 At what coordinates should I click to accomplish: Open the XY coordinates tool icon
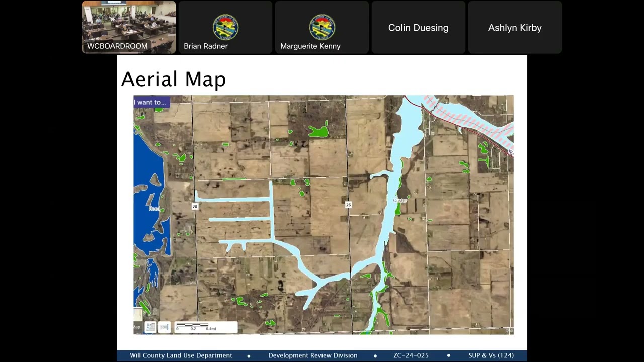pyautogui.click(x=150, y=327)
